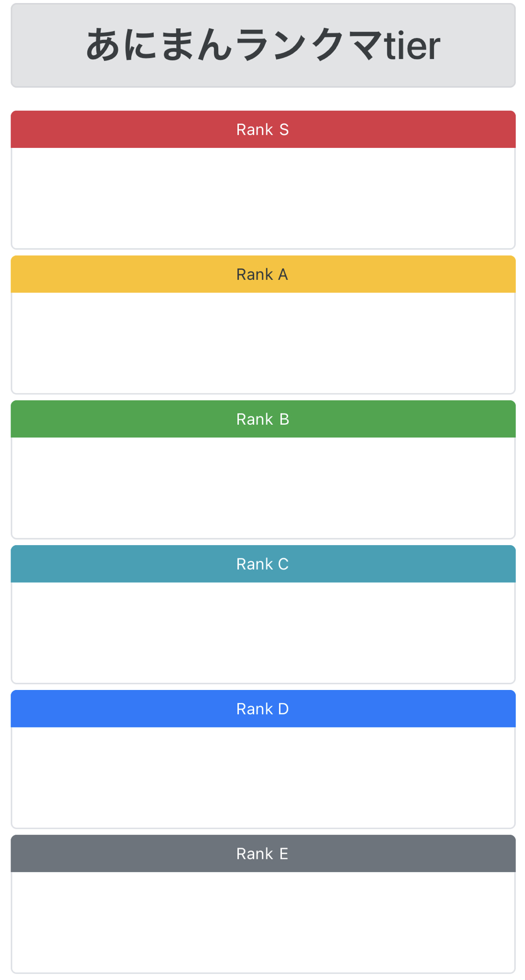The height and width of the screenshot is (980, 525).
Task: Click the Rank E header bar
Action: point(263,853)
